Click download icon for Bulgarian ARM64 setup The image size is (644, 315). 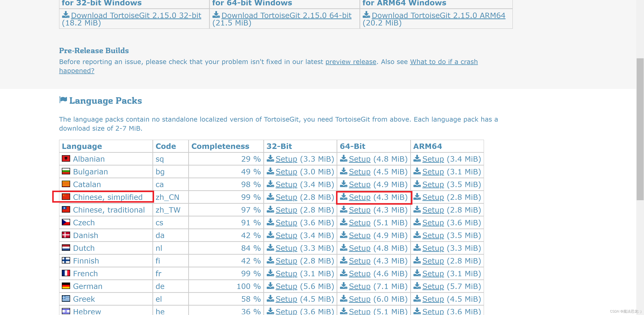[417, 171]
